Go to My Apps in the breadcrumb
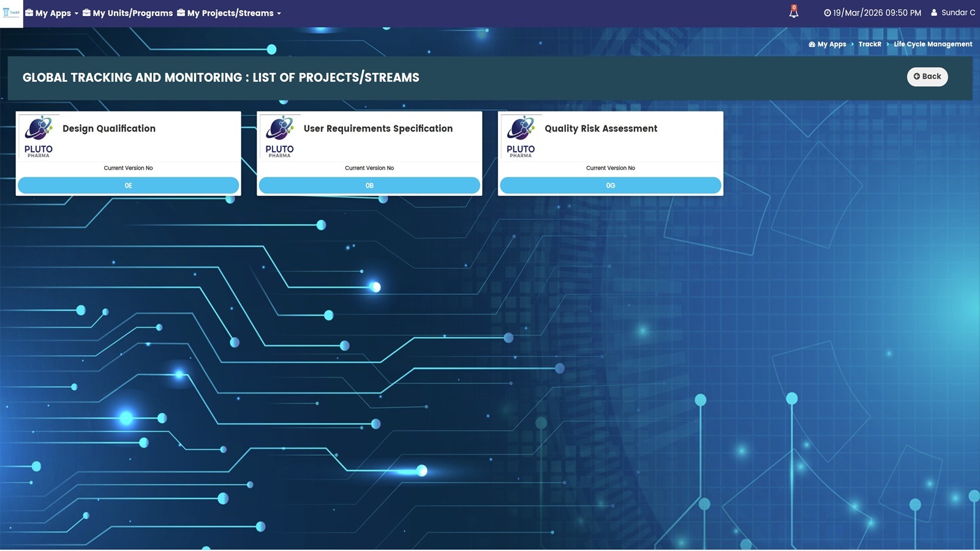 click(x=827, y=44)
